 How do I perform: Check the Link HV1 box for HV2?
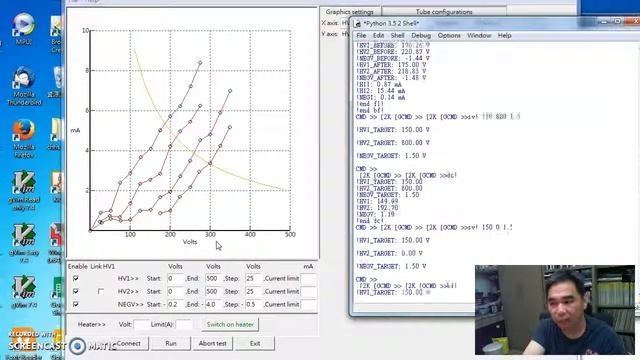click(x=100, y=291)
